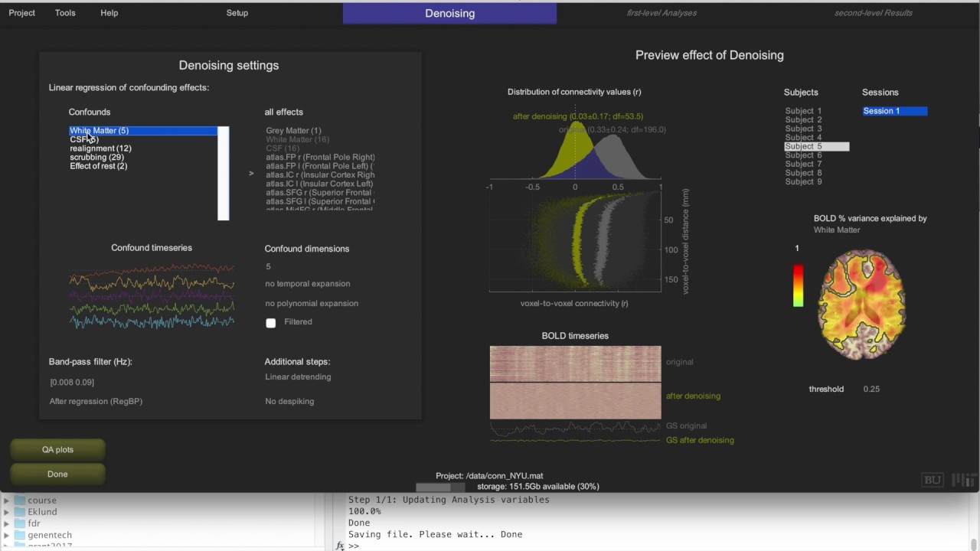Click the after denoising BOLD timeseries image
The height and width of the screenshot is (551, 980).
575,401
